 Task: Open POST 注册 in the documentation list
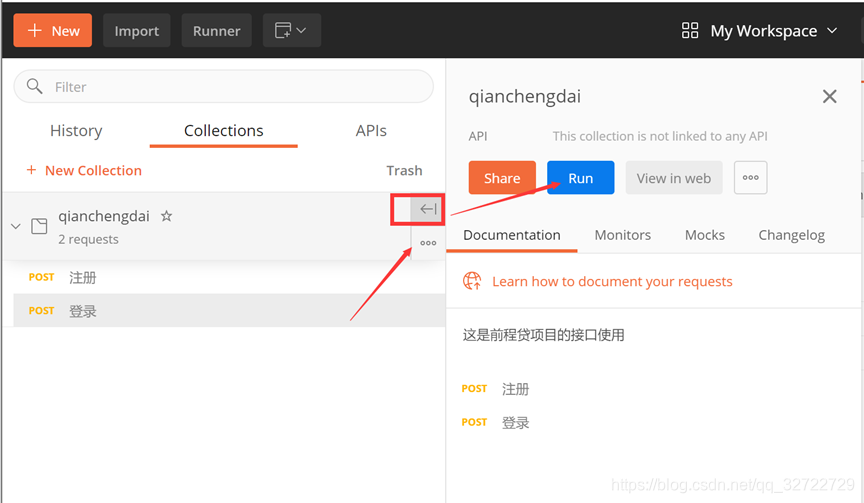click(x=495, y=389)
